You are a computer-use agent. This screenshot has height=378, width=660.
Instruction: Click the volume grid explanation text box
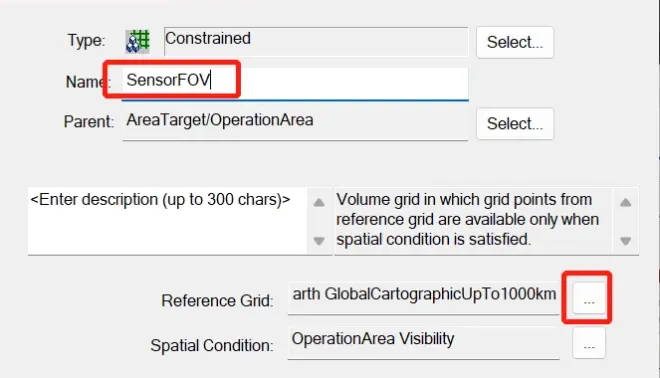[473, 221]
